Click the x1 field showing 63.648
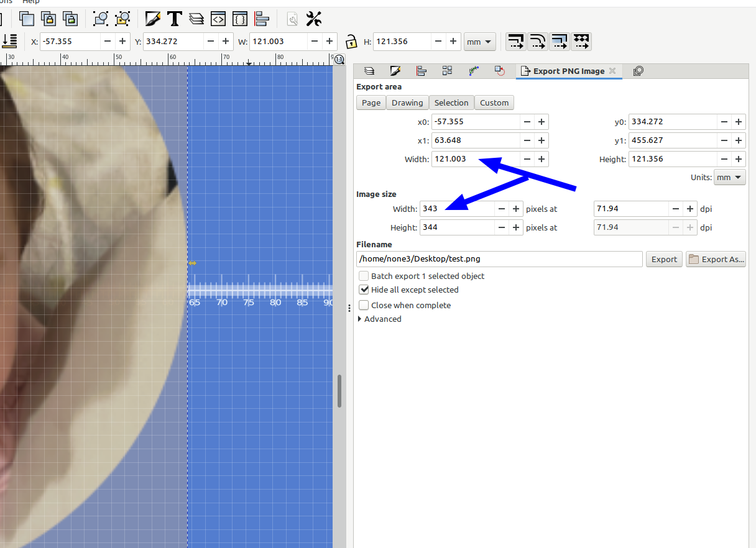This screenshot has width=756, height=548. coord(476,140)
